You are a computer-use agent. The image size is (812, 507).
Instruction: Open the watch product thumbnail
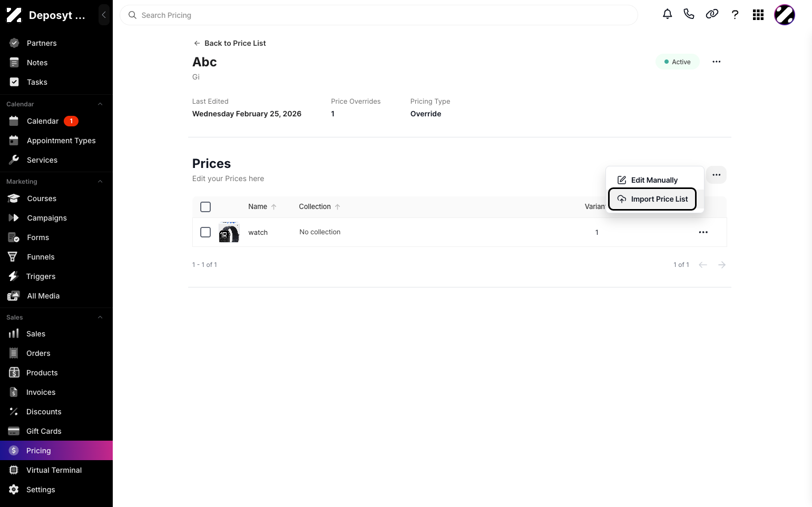(x=229, y=232)
